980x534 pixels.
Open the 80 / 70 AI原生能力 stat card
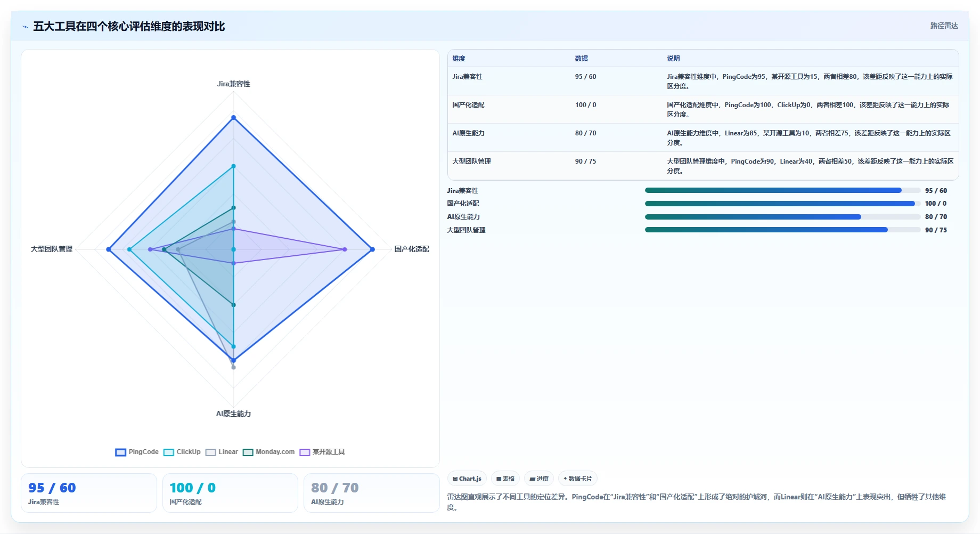[x=371, y=493]
